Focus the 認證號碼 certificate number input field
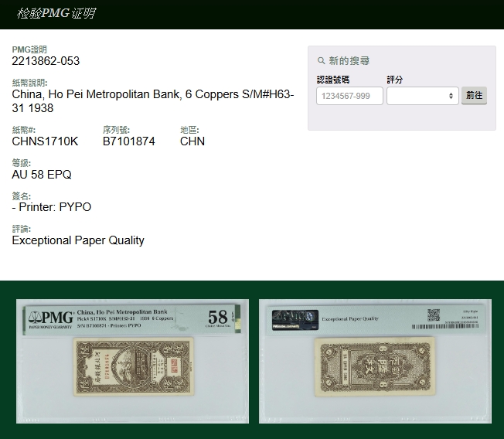This screenshot has height=439, width=504. pos(349,96)
